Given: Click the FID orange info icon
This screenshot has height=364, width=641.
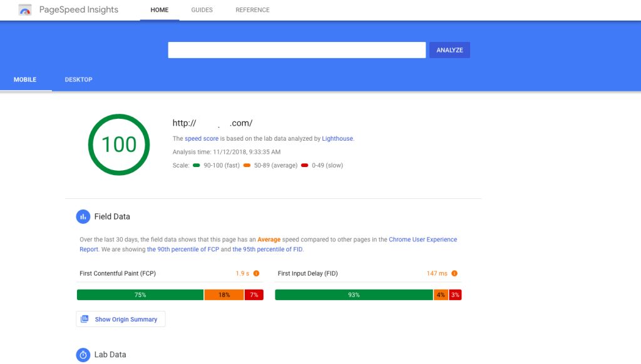Looking at the screenshot, I should pos(454,273).
